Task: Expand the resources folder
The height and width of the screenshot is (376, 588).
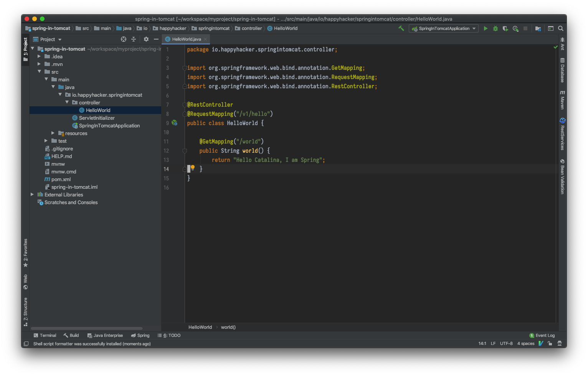Action: [x=53, y=133]
